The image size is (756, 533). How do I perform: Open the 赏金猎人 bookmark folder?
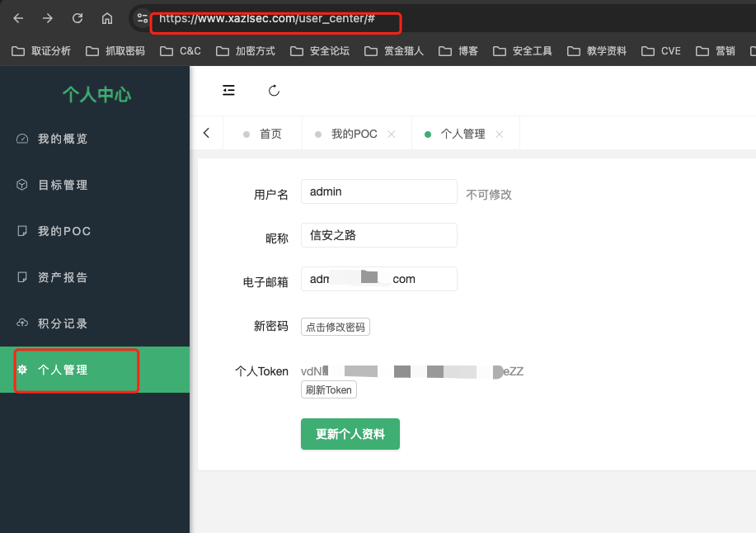[x=394, y=51]
